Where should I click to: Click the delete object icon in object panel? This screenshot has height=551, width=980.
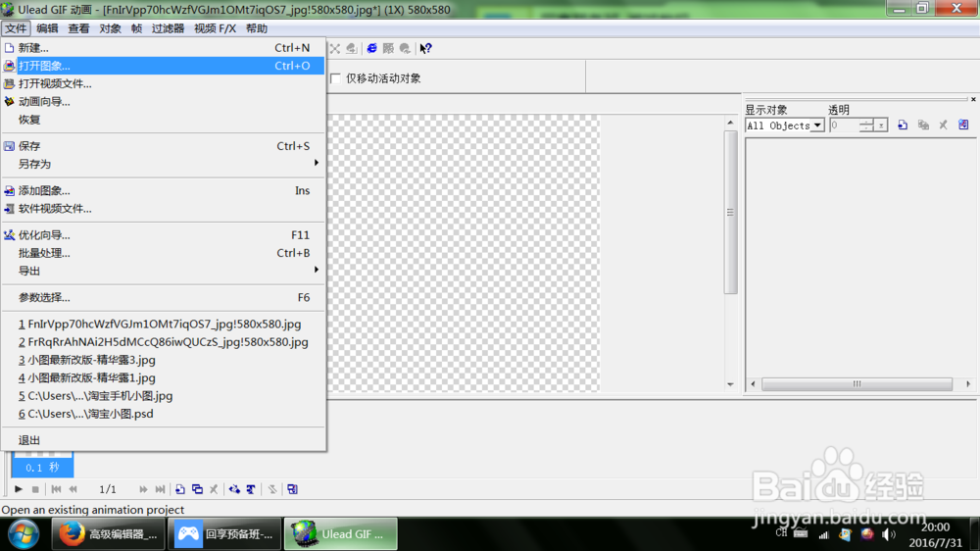pos(943,125)
